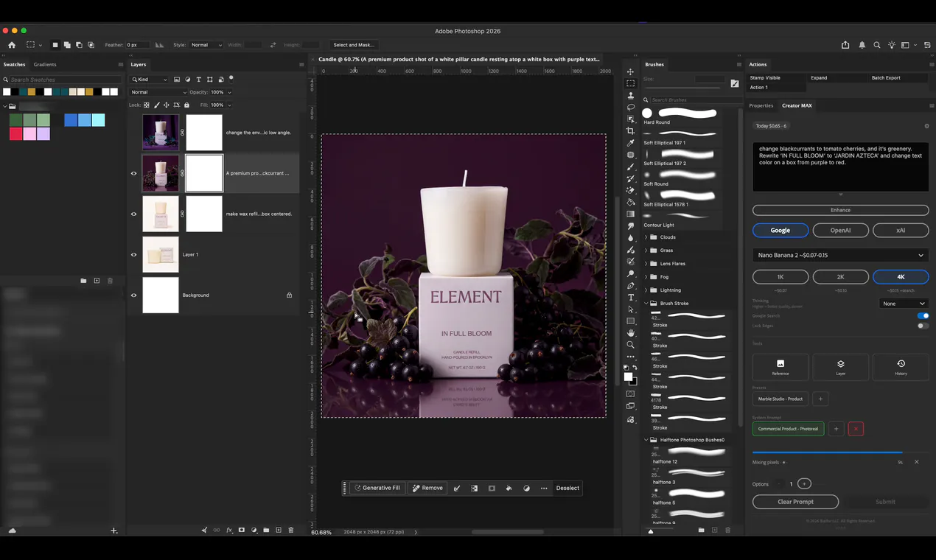
Task: Open the Reference tool button
Action: point(780,366)
